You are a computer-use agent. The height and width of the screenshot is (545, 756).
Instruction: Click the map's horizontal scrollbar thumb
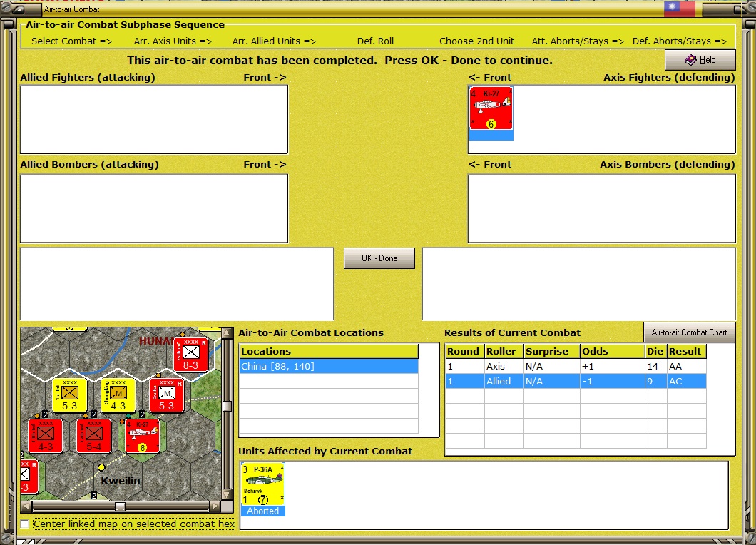pos(120,506)
